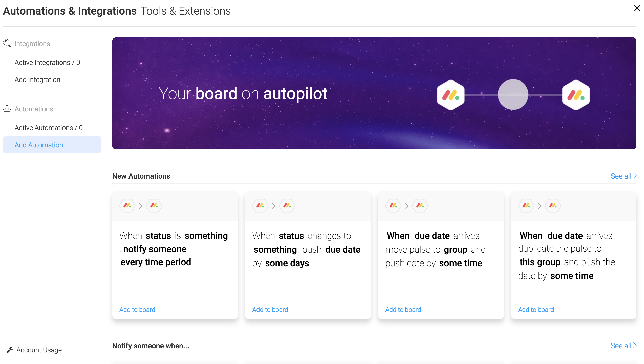Click left monday hexagon logo in banner
This screenshot has width=644, height=364.
[x=451, y=95]
